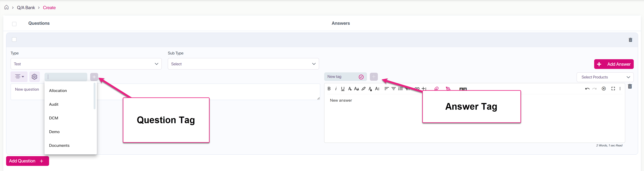
Task: Undo the last edit in the answer editor
Action: (x=587, y=89)
